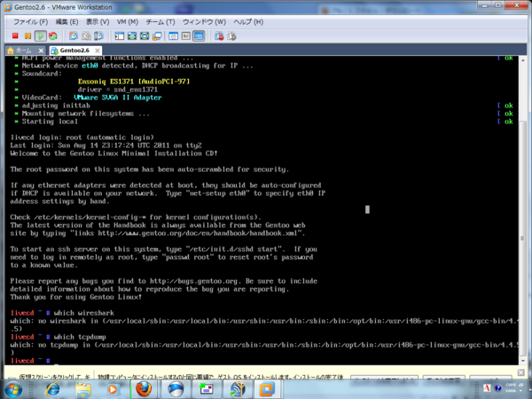Click the 'VMware SVGA II Adapter' text
The width and height of the screenshot is (532, 399).
pyautogui.click(x=117, y=98)
